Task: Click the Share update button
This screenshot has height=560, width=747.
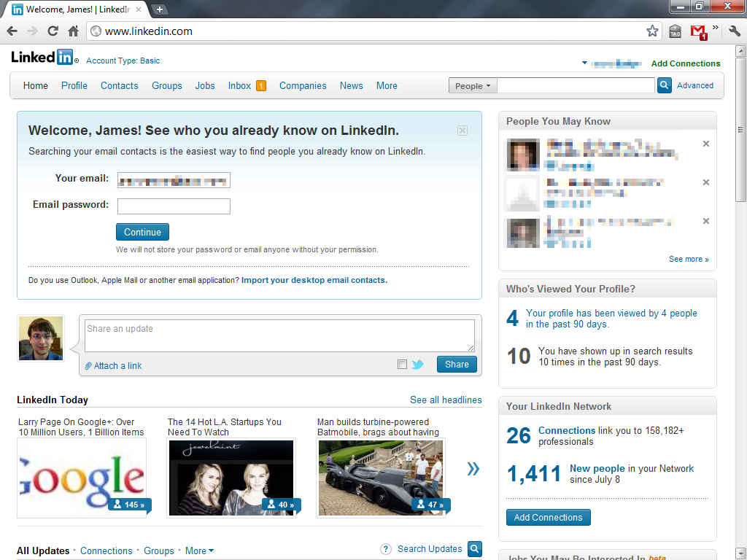Action: click(x=457, y=365)
